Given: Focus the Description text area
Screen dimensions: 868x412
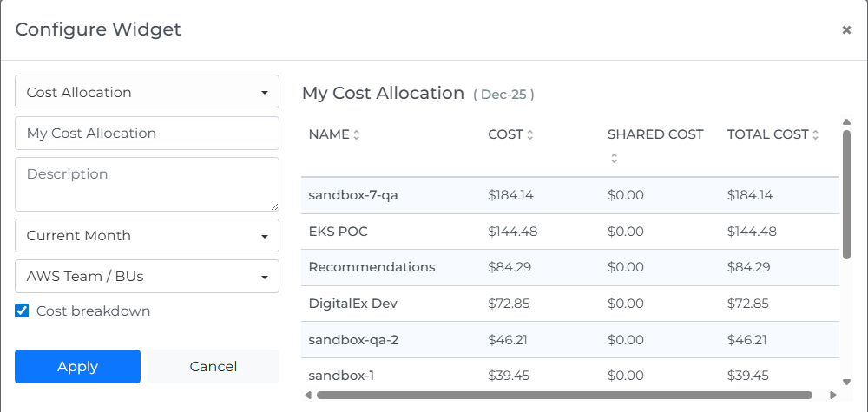Looking at the screenshot, I should click(x=147, y=184).
